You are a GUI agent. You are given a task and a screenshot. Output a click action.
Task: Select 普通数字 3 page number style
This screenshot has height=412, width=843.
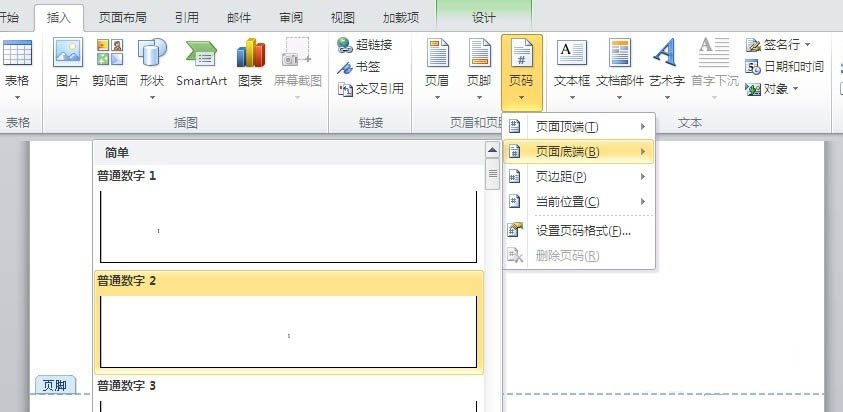(x=289, y=394)
